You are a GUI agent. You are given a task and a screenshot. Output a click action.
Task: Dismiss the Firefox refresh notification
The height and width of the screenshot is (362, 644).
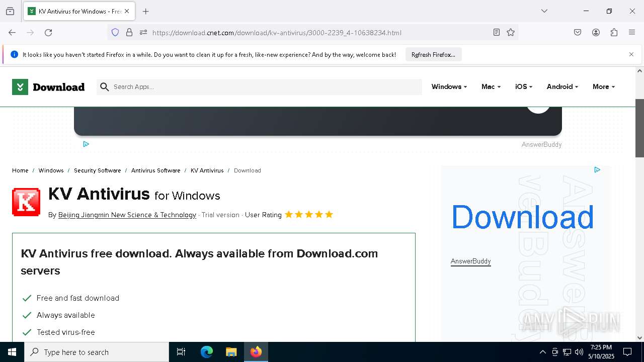[x=631, y=54]
